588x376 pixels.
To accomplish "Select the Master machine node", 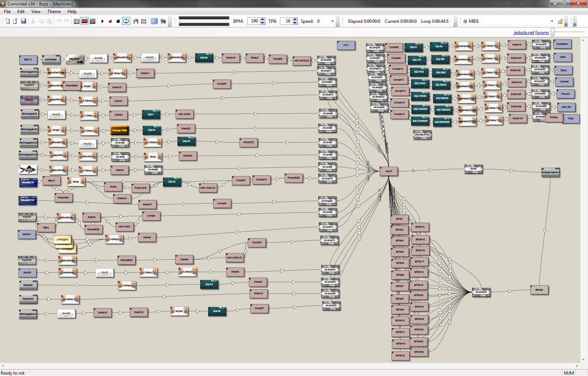I will [539, 290].
